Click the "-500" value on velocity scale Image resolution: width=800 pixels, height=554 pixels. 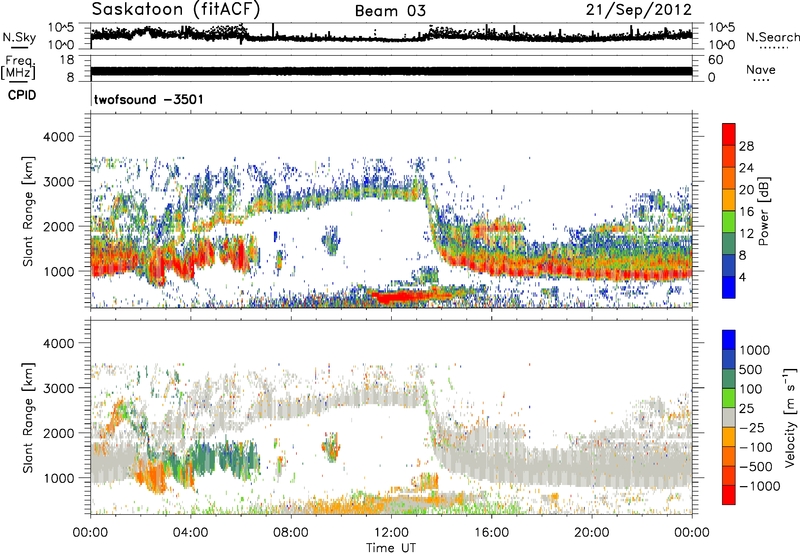pos(756,467)
